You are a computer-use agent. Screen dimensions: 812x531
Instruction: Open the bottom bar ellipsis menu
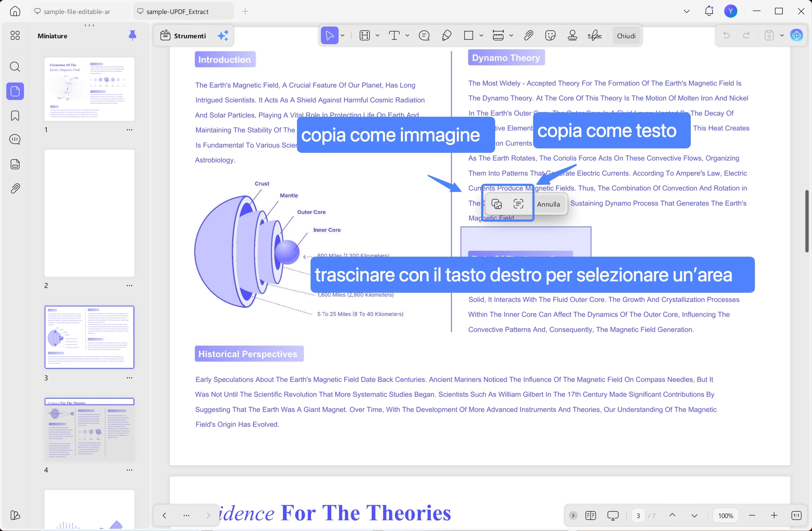click(186, 515)
